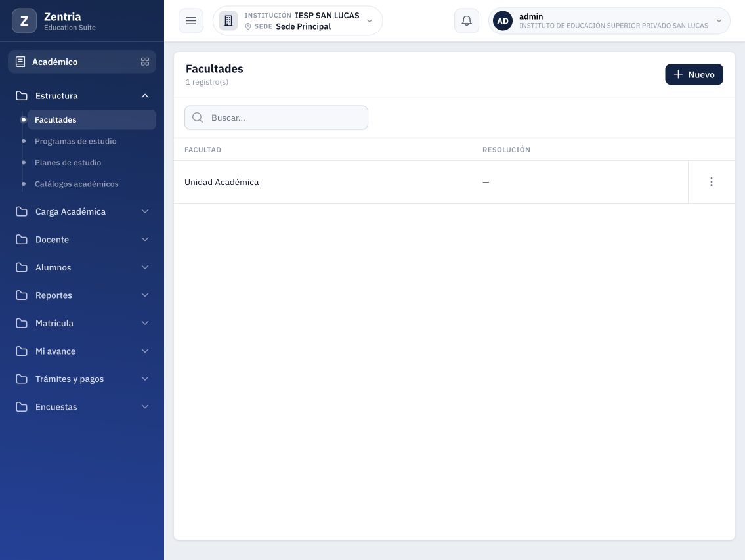Click the 1 registro(s) count text
This screenshot has width=745, height=560.
pyautogui.click(x=207, y=82)
